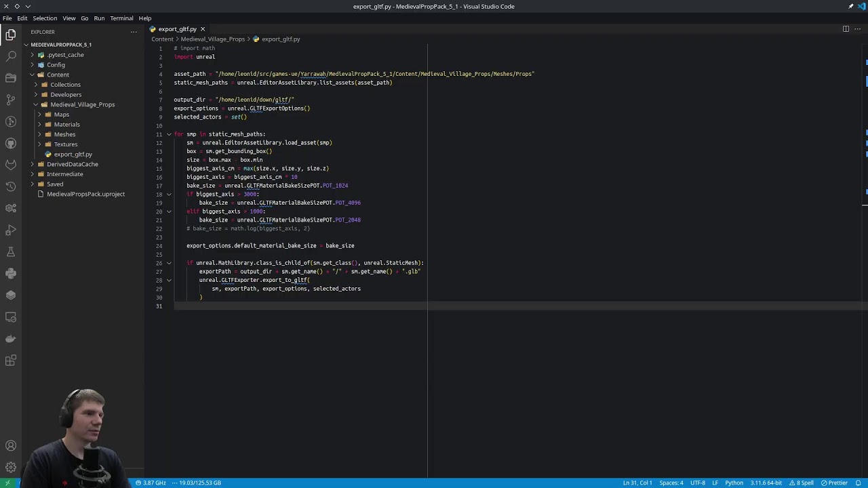Select Python interpreter 3.11.6 64-bit

[766, 483]
